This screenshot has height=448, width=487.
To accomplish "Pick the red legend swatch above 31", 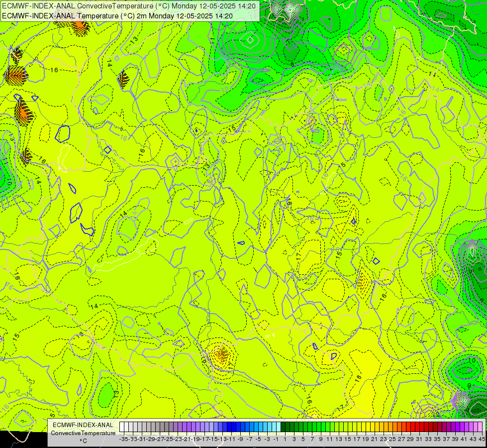I will pos(417,427).
